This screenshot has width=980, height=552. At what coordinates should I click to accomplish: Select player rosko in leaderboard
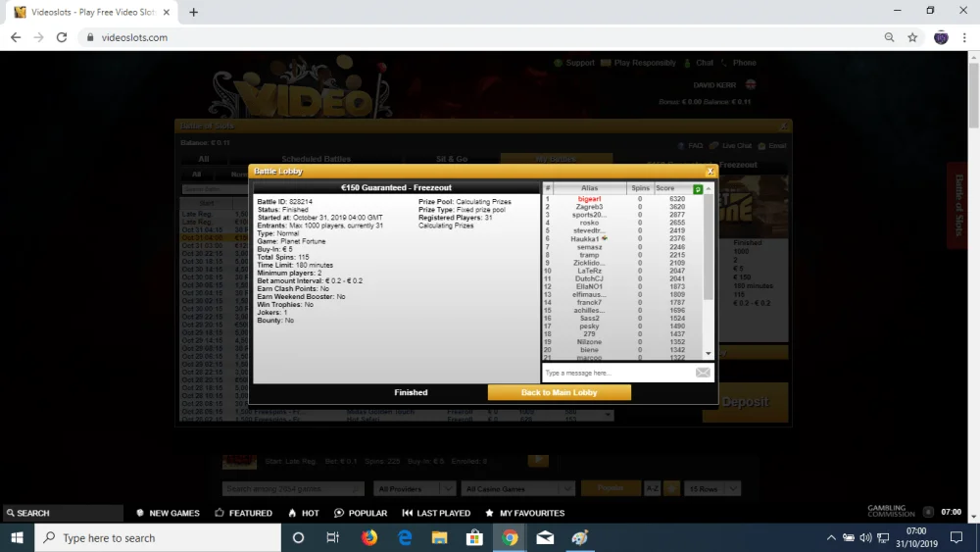589,223
